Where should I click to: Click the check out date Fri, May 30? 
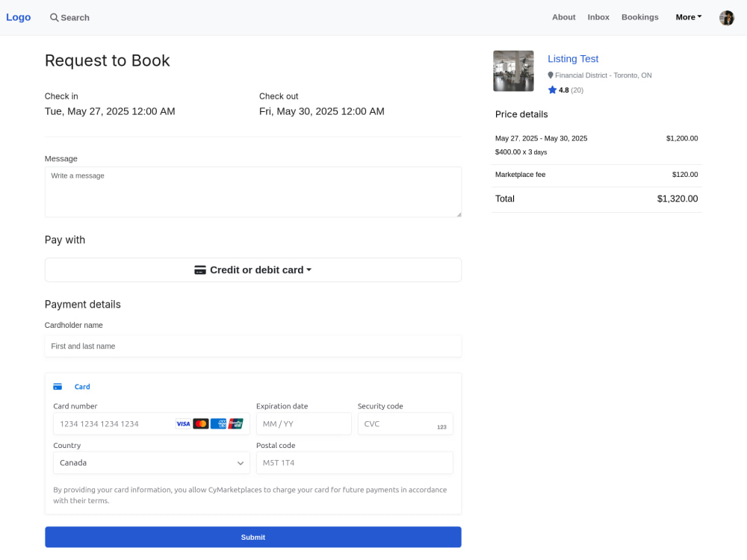click(x=321, y=111)
